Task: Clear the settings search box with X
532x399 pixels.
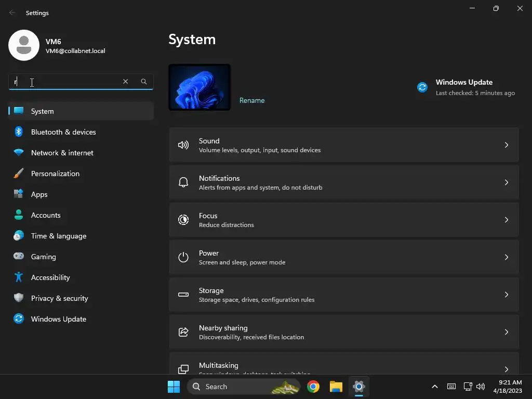Action: coord(126,82)
